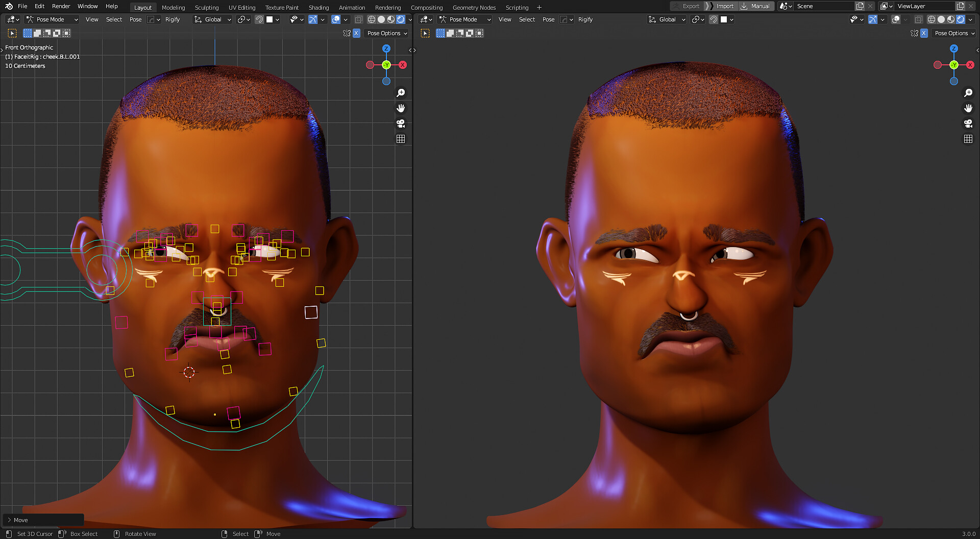This screenshot has width=980, height=539.
Task: Toggle the camera view icon in right sidebar
Action: [x=968, y=124]
